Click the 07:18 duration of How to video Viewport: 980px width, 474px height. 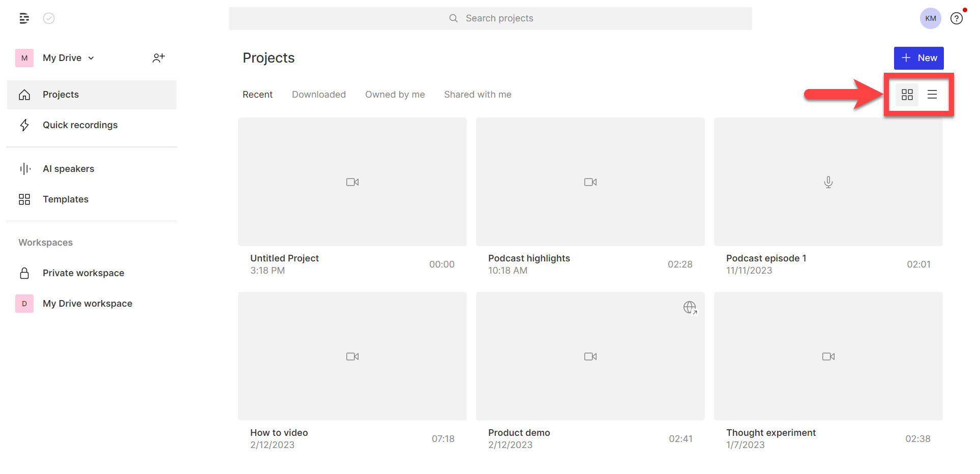443,439
